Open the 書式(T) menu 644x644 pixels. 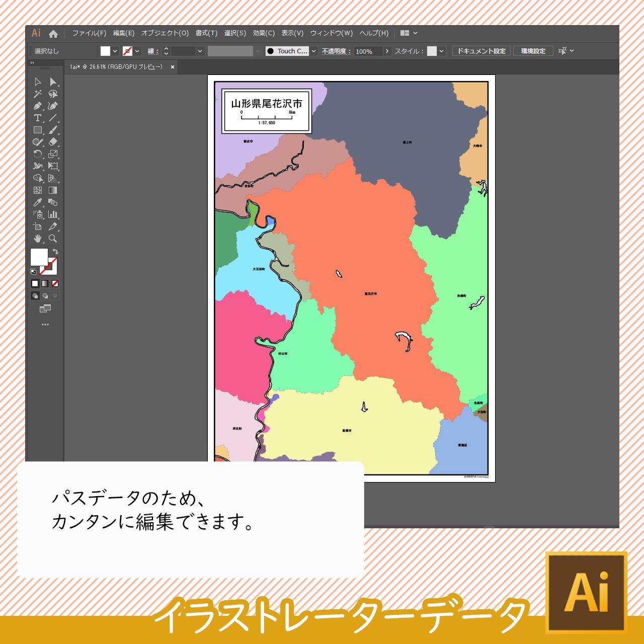206,33
